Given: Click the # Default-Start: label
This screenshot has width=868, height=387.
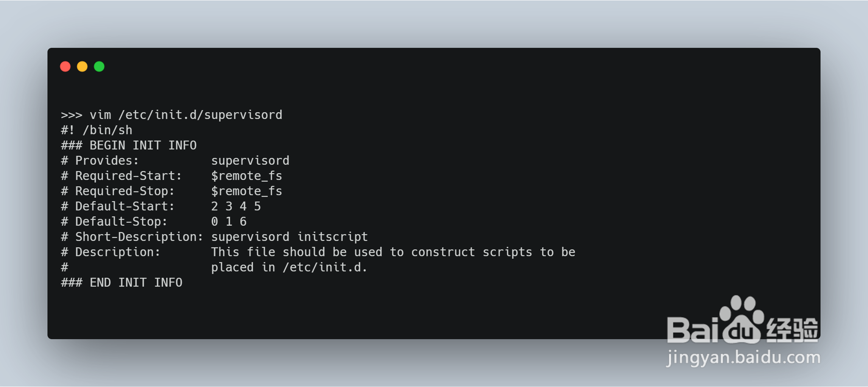Looking at the screenshot, I should pyautogui.click(x=118, y=206).
